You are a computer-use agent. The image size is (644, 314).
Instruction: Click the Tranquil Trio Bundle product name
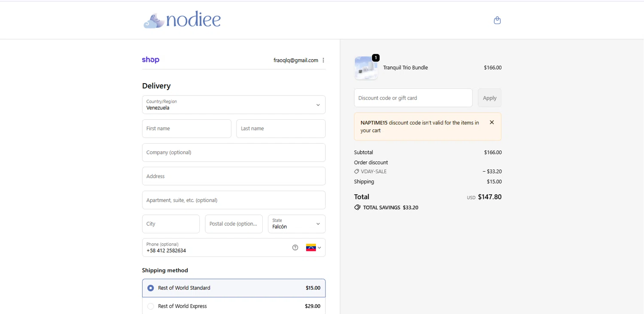tap(405, 68)
